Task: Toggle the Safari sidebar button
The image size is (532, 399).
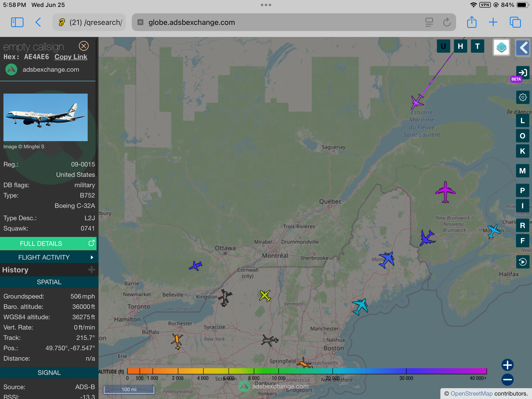Action: pos(17,22)
